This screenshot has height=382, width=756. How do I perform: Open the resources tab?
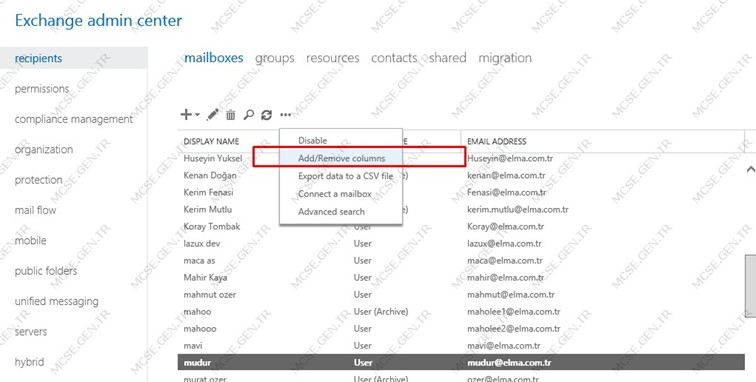333,58
